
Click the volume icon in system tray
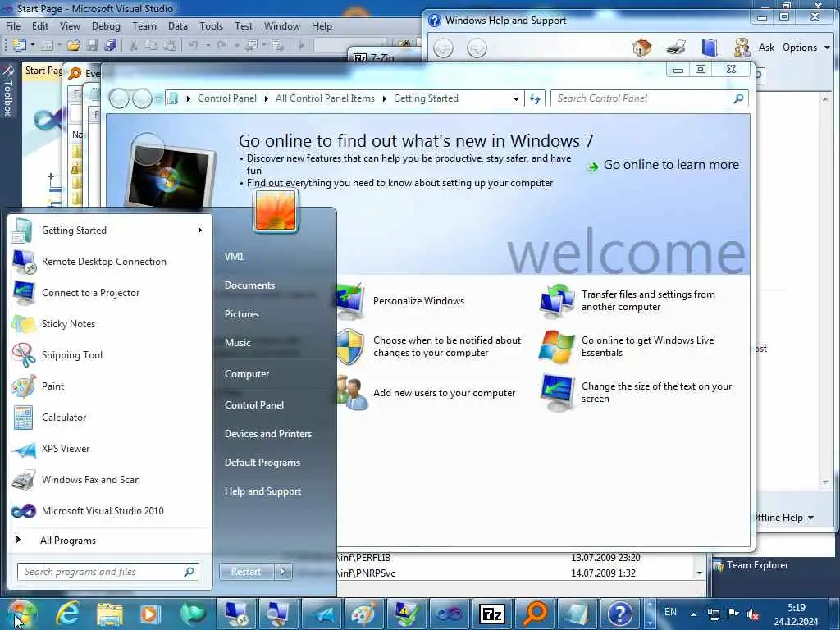(x=753, y=614)
